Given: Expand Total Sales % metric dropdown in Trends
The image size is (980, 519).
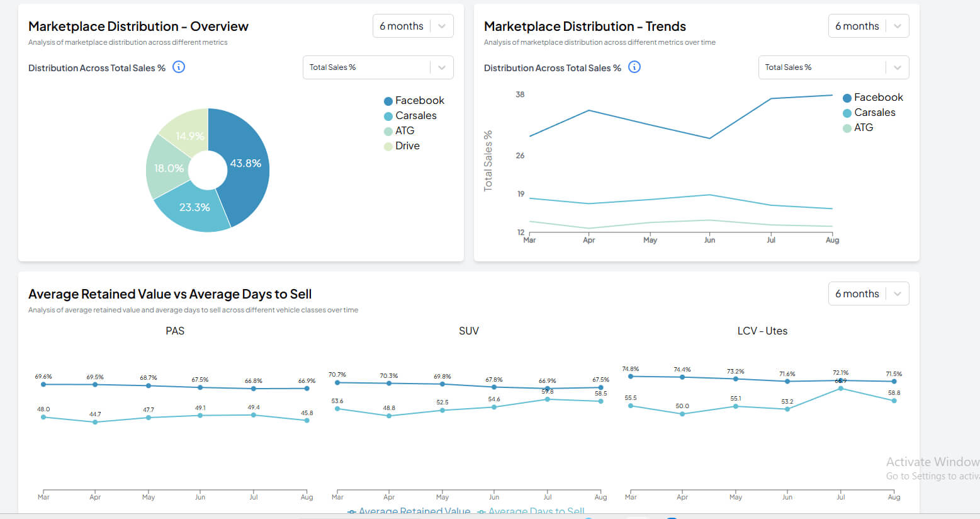Looking at the screenshot, I should (834, 67).
